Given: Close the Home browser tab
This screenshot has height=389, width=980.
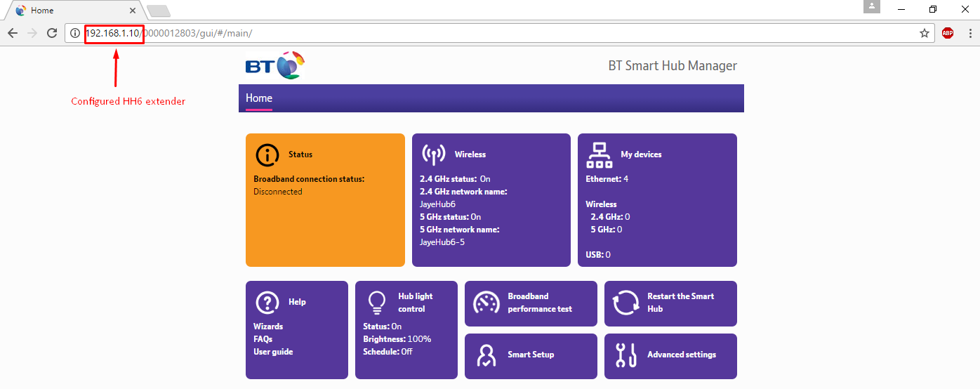Looking at the screenshot, I should point(133,11).
